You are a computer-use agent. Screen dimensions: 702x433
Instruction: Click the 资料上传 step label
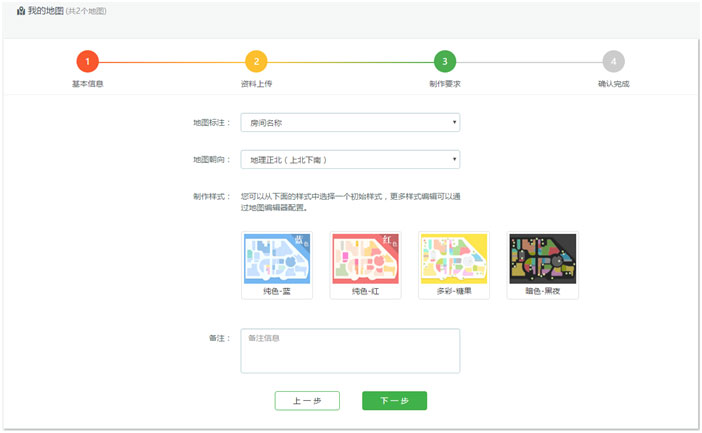(256, 84)
